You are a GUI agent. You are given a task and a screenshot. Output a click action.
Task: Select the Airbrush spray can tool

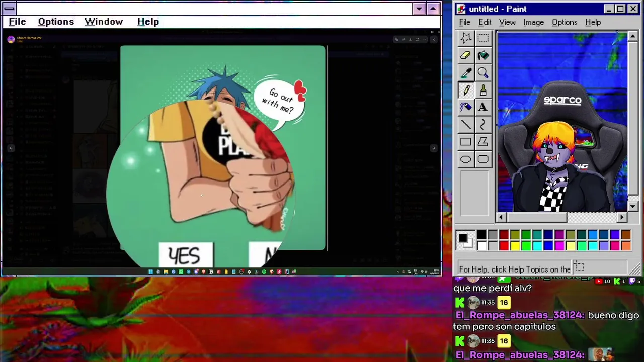466,107
